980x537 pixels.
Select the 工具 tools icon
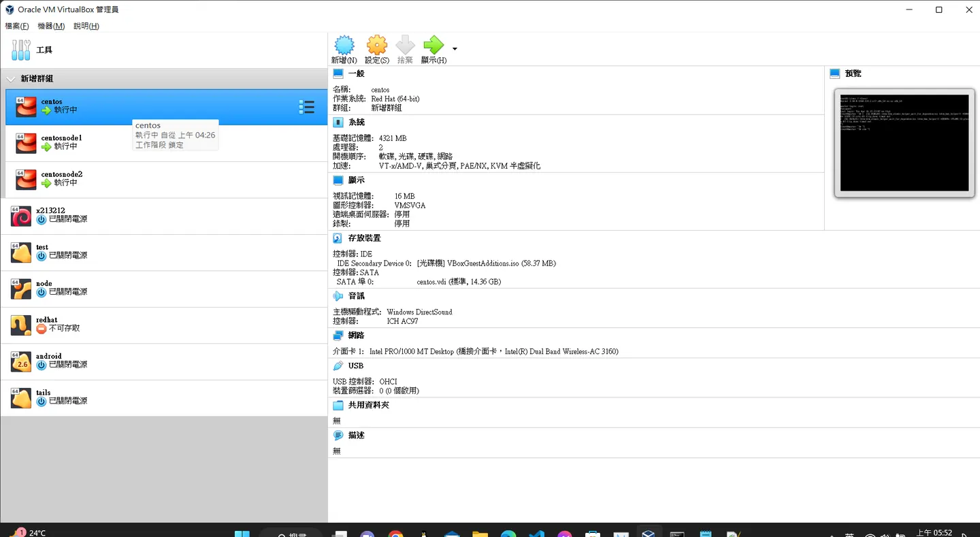21,50
